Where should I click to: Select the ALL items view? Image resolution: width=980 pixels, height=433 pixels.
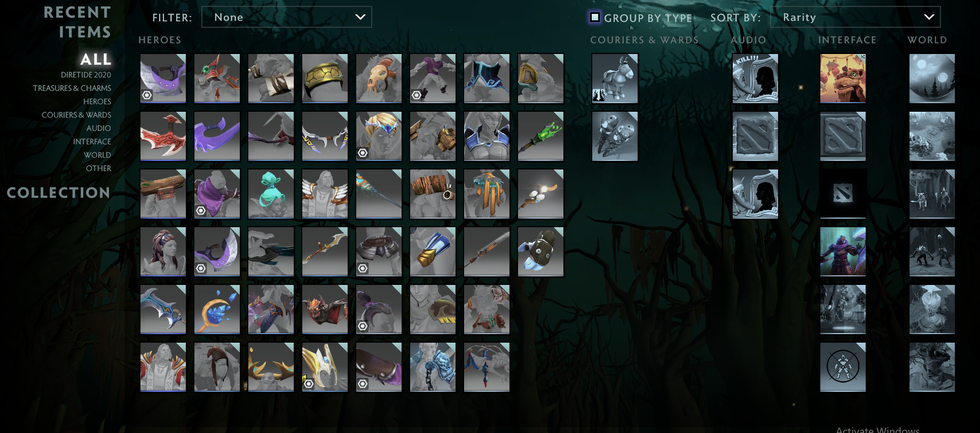(x=96, y=59)
